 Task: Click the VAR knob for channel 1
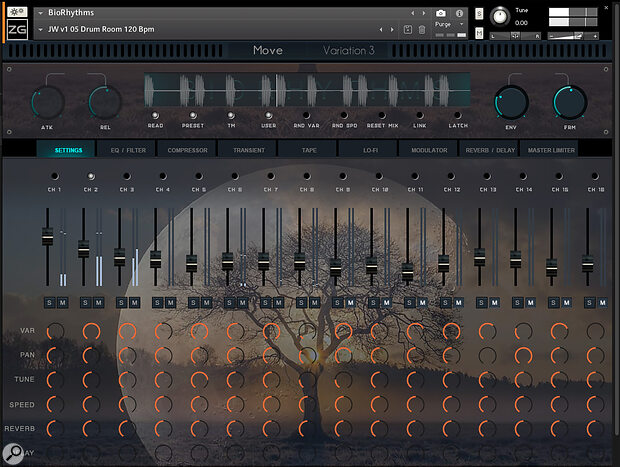pos(55,331)
